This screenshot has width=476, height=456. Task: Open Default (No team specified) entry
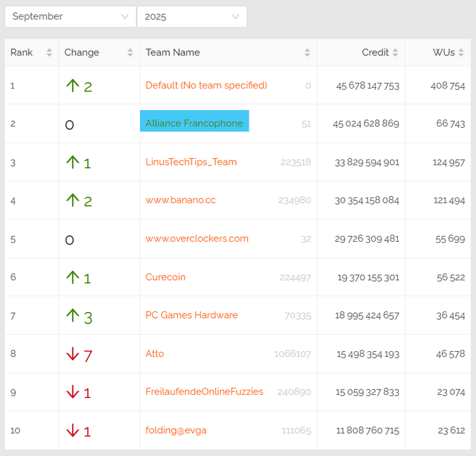(x=206, y=85)
